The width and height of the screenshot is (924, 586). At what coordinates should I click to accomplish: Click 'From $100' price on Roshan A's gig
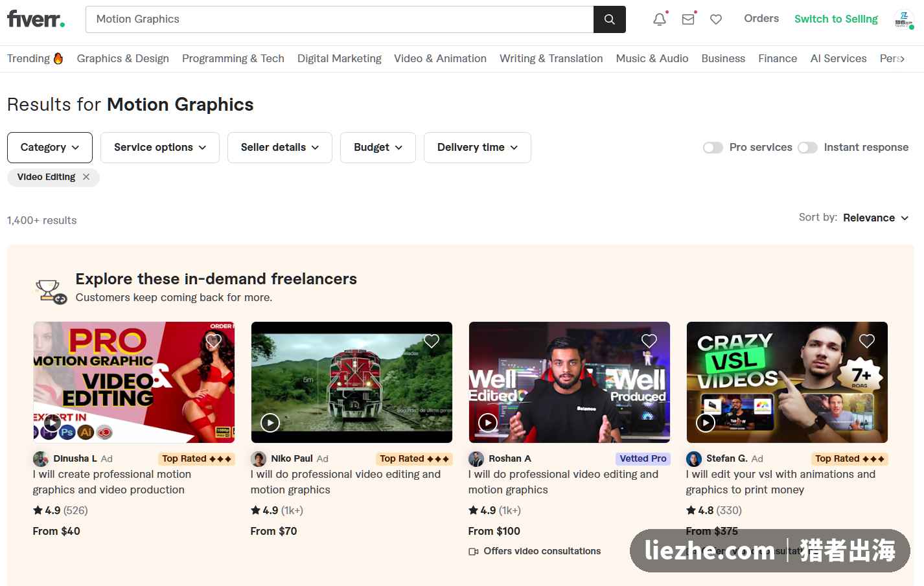(494, 531)
